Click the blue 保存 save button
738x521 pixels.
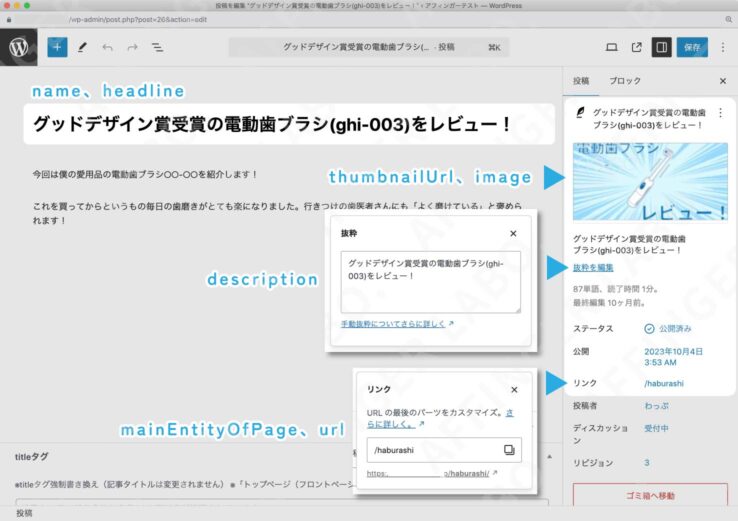(692, 47)
